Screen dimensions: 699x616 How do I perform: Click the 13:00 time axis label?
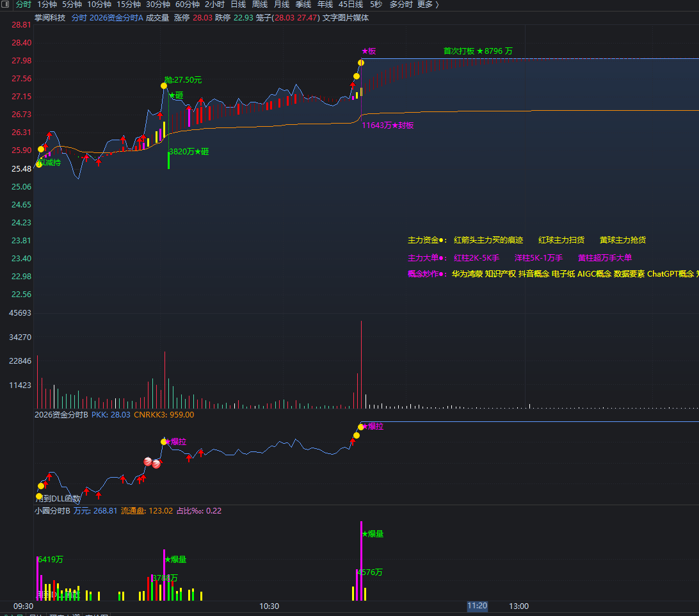(x=519, y=606)
